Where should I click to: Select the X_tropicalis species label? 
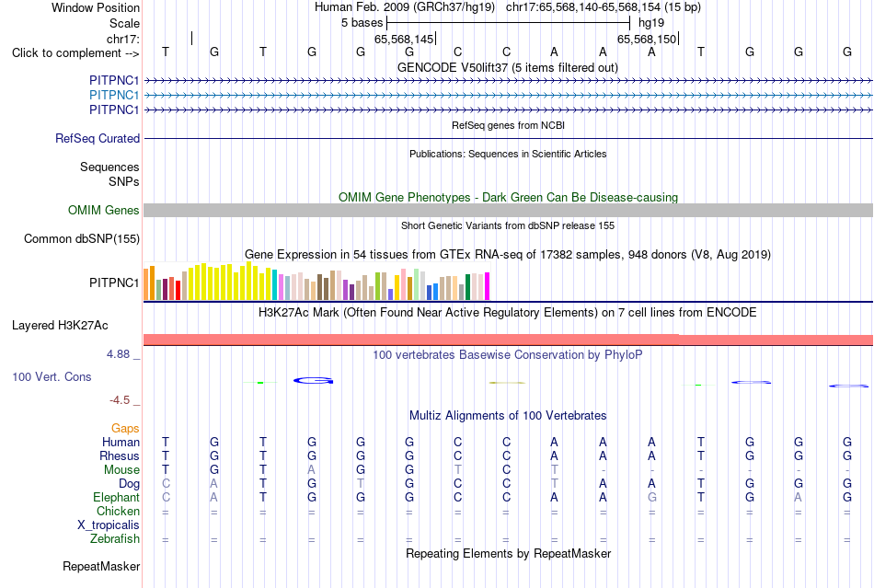click(x=109, y=525)
